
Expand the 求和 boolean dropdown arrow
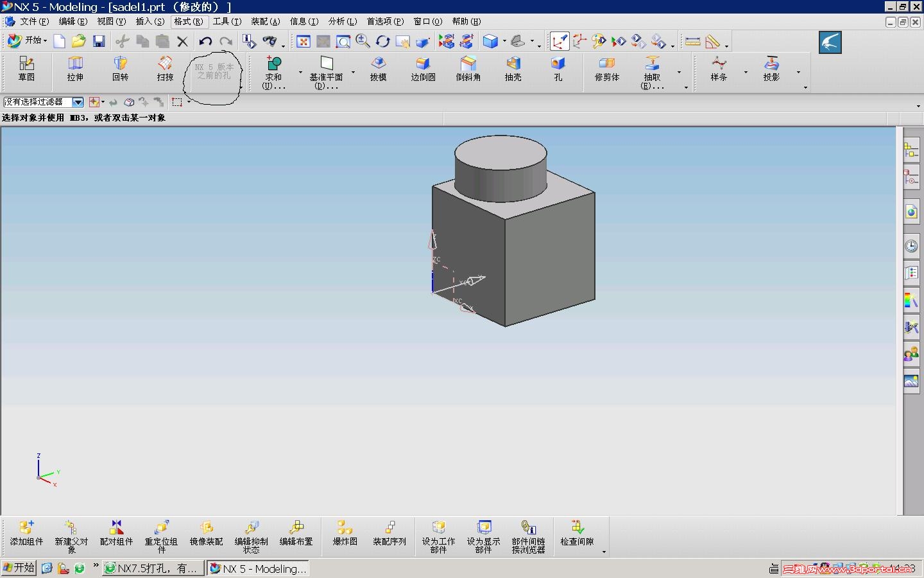click(x=300, y=71)
